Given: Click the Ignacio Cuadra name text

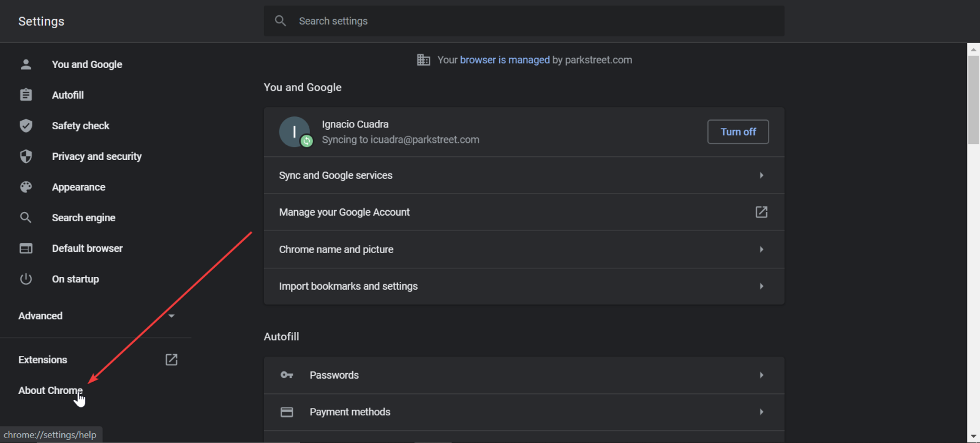Looking at the screenshot, I should point(355,124).
